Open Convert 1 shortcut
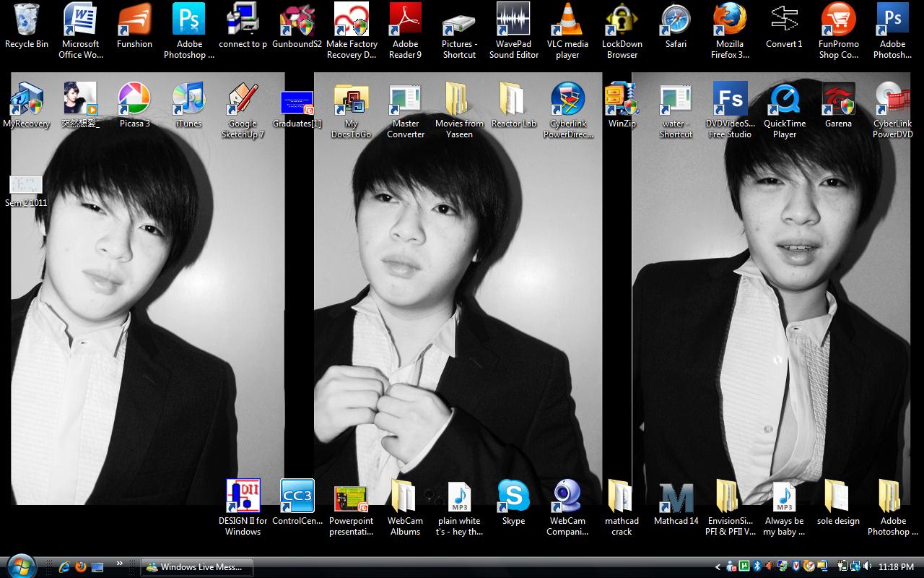The width and height of the screenshot is (924, 578). (x=784, y=27)
